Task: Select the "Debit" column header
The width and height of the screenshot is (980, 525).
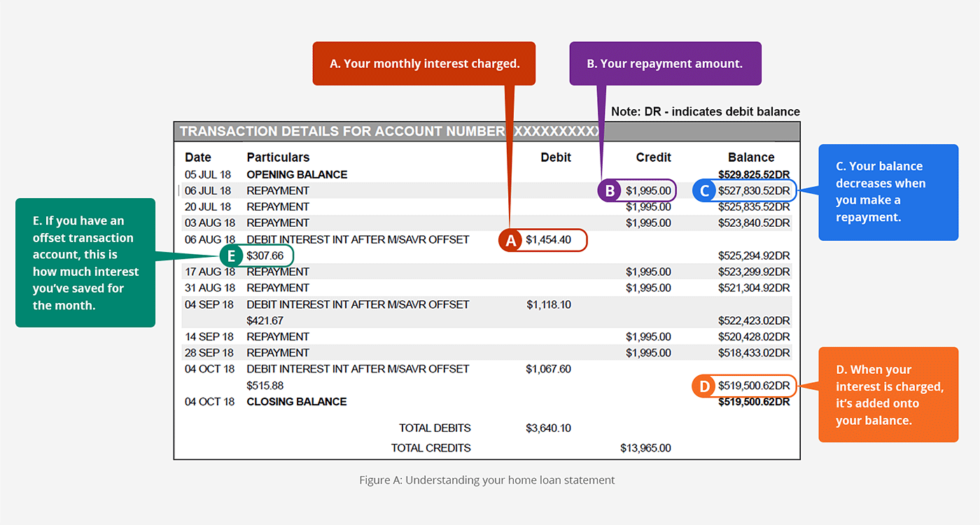Action: (555, 157)
